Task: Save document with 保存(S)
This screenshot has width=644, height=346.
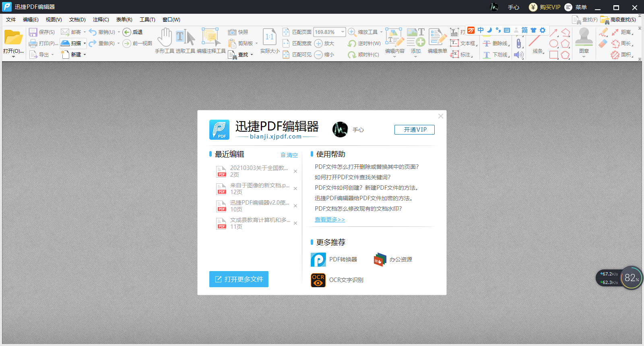Action: (x=42, y=32)
